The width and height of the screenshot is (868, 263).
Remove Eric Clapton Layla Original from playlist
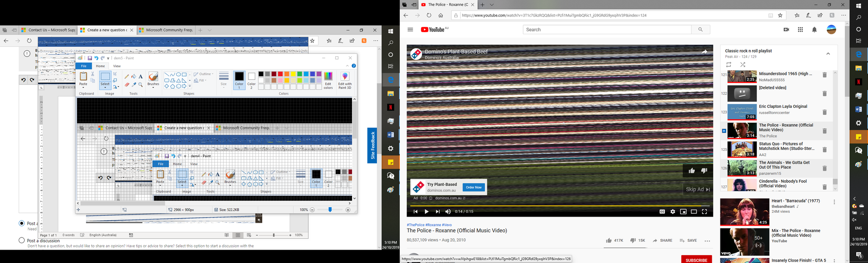coord(824,112)
